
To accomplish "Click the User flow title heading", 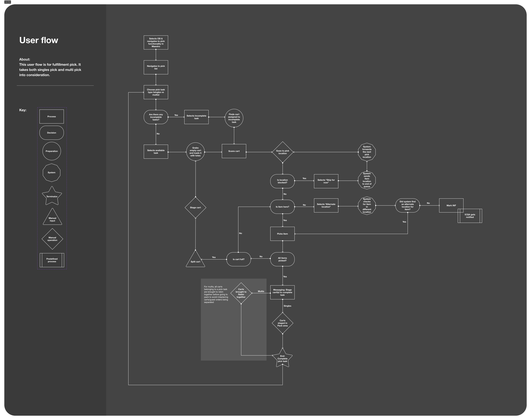I will click(x=39, y=40).
